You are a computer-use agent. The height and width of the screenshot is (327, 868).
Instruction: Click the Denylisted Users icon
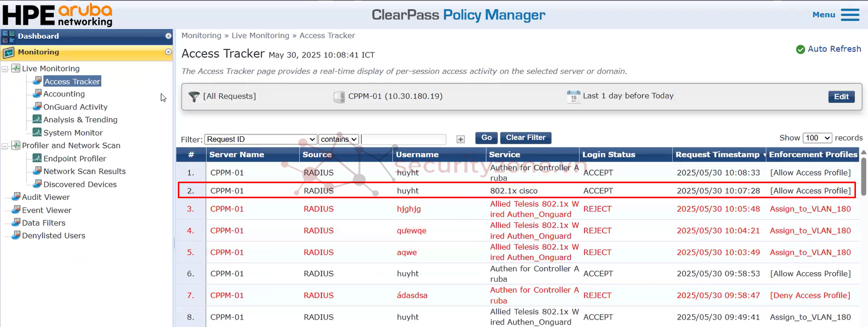16,235
